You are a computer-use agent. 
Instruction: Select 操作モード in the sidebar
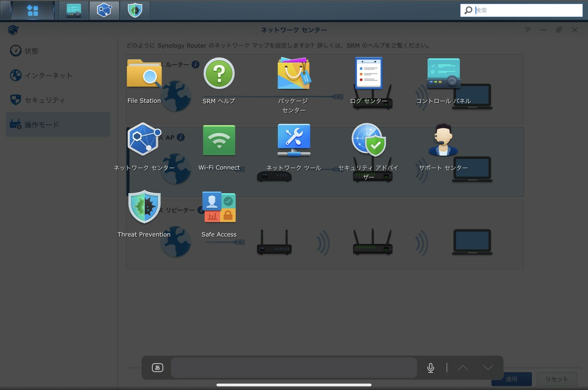tap(58, 124)
